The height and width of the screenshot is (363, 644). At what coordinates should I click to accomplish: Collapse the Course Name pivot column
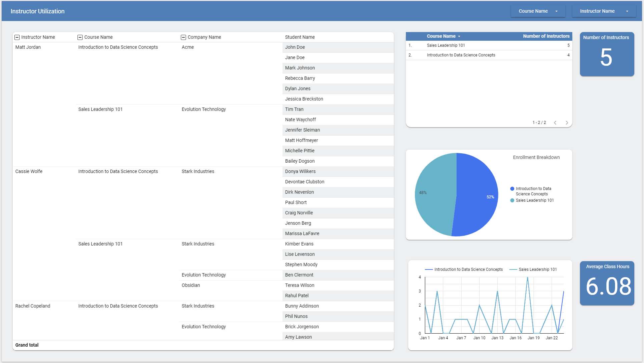[80, 37]
